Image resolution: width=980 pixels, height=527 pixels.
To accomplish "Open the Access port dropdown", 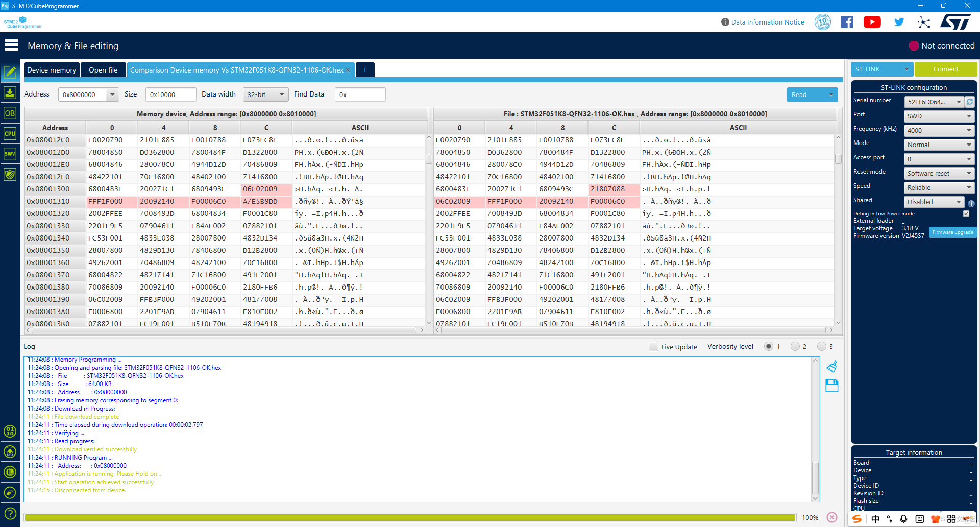I will click(x=939, y=159).
